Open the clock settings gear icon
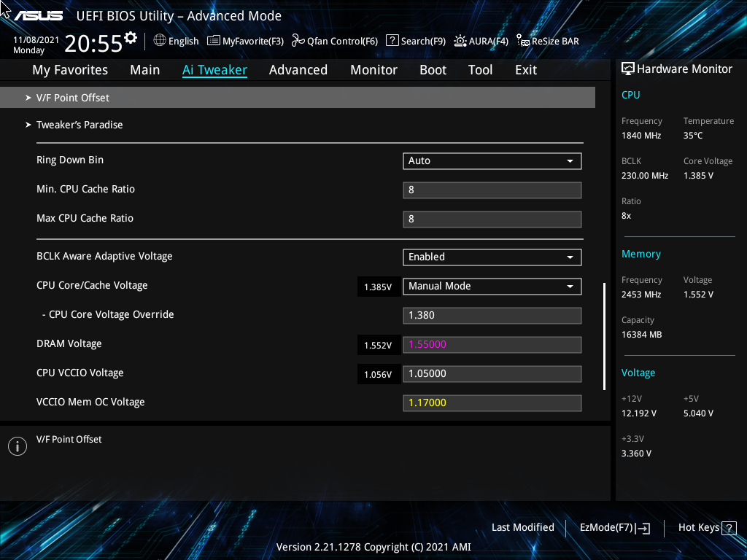This screenshot has height=560, width=747. [x=131, y=38]
